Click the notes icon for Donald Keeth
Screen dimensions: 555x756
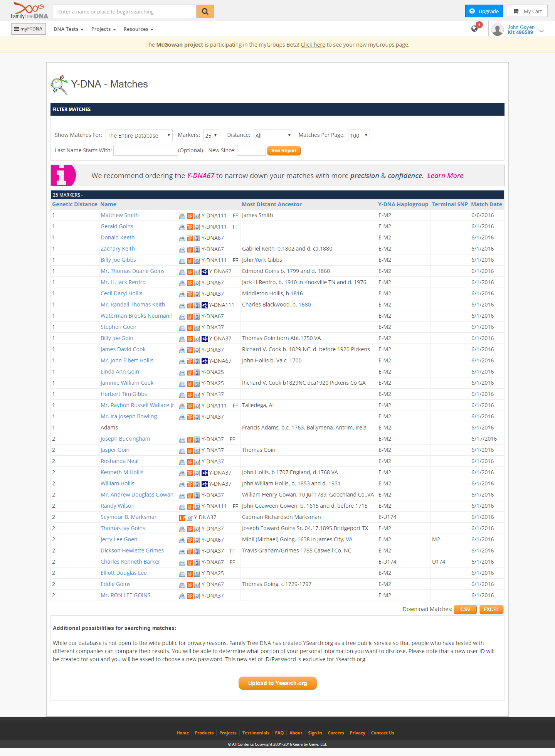(197, 238)
